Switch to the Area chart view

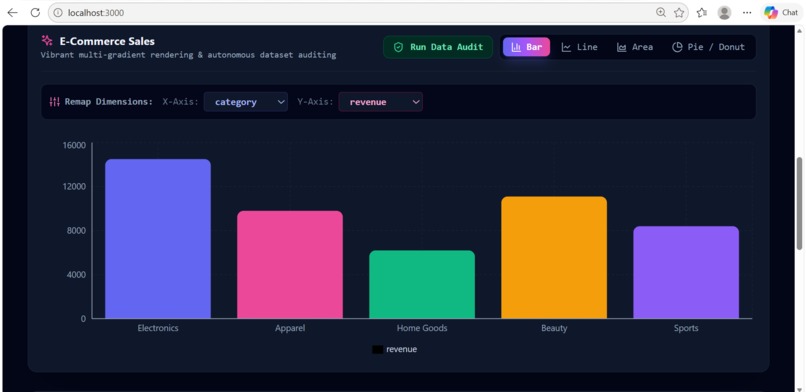(635, 47)
